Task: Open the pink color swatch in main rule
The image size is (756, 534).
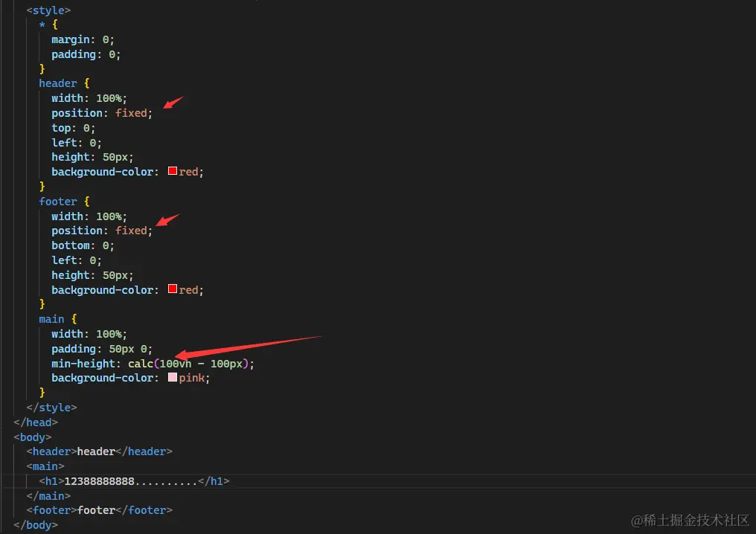Action: tap(173, 377)
